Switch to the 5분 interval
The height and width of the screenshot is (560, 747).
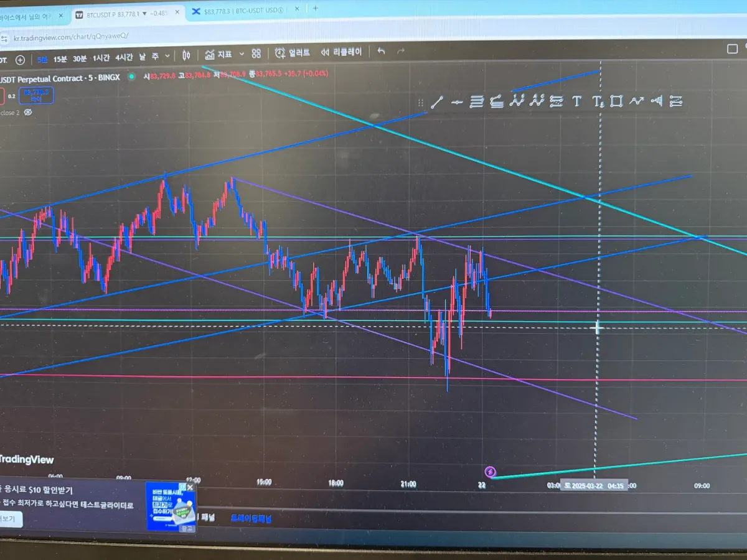coord(41,59)
